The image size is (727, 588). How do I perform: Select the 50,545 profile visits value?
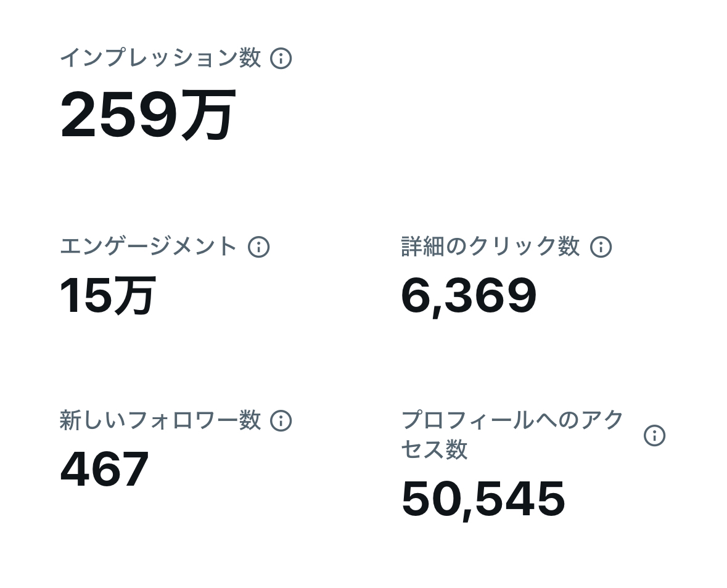(x=483, y=499)
